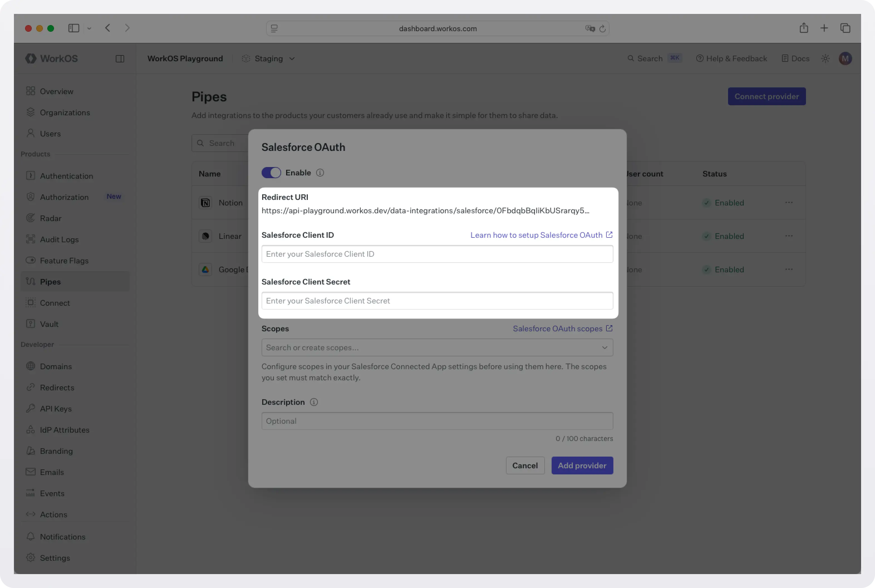
Task: Click the Notion pipe icon
Action: pos(205,202)
